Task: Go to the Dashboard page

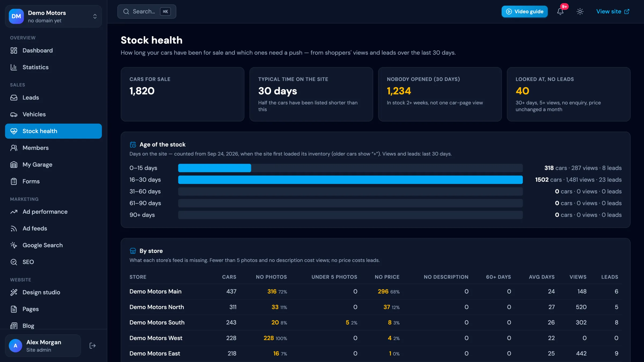Action: pos(53,50)
